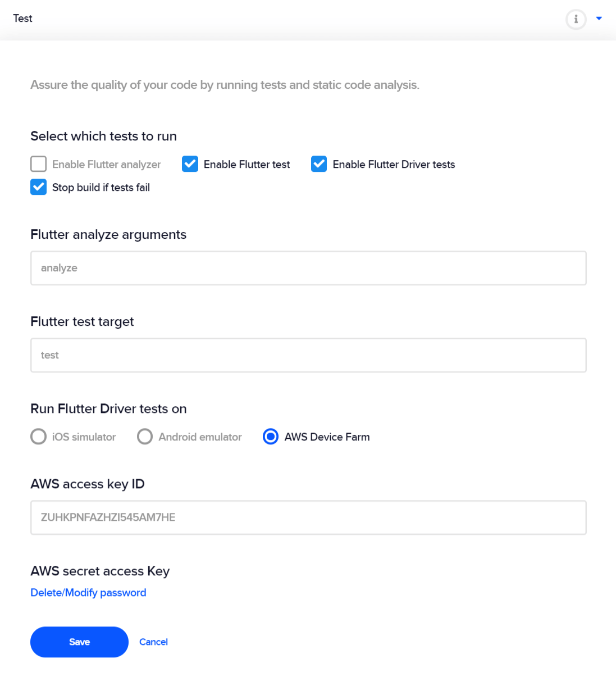The width and height of the screenshot is (616, 686).
Task: Click the AWS secret access Key label
Action: click(100, 571)
